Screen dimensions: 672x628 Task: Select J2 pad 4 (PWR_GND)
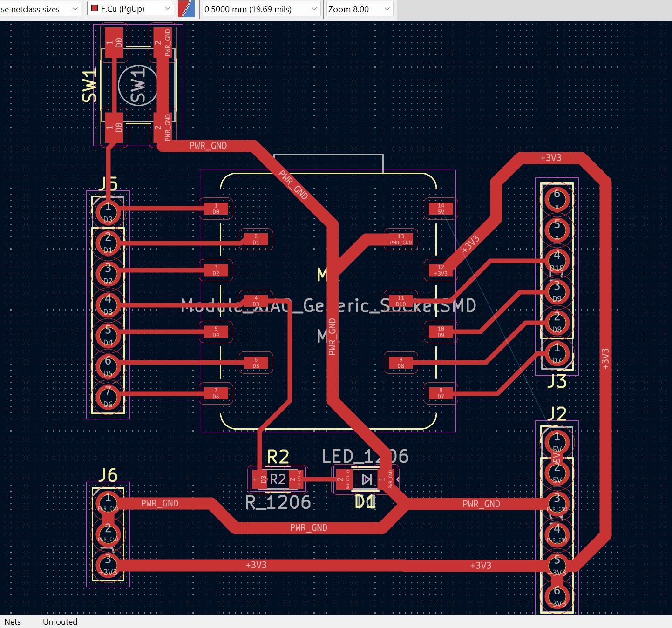[557, 534]
